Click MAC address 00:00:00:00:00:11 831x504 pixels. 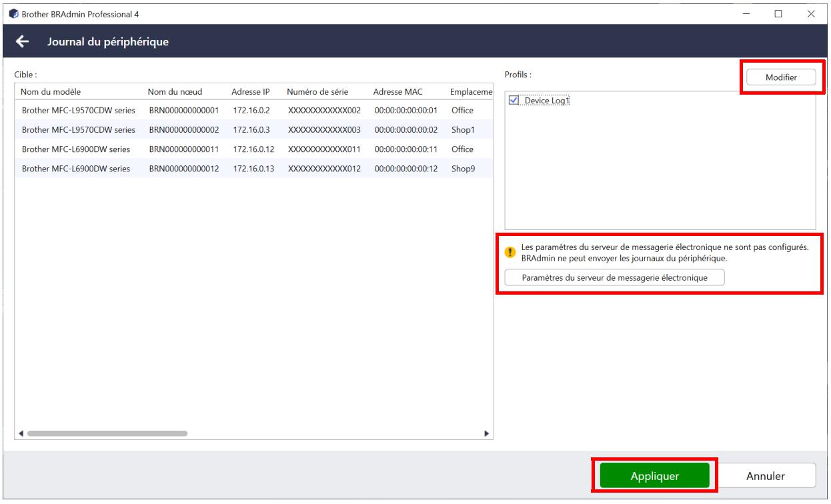(x=405, y=149)
